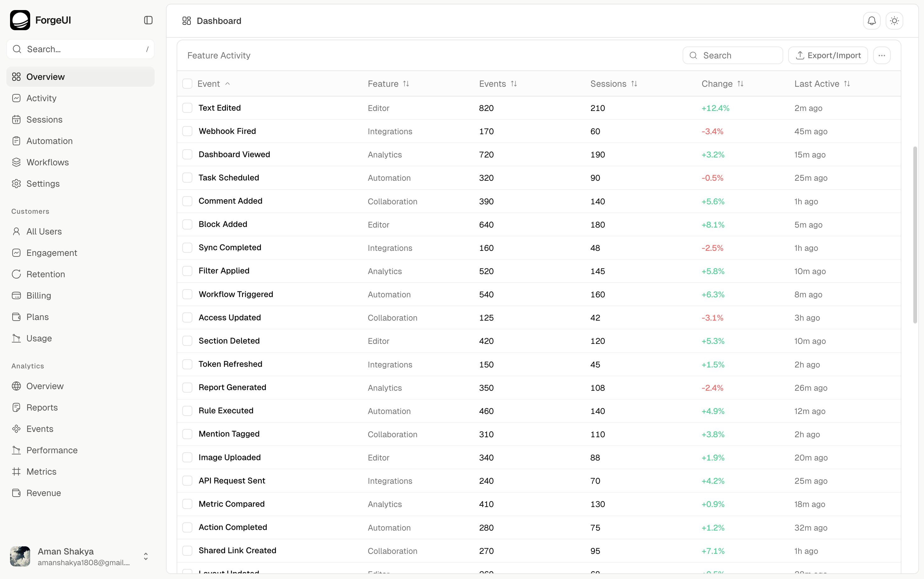The height and width of the screenshot is (579, 924).
Task: Check the Webhook Fired row checkbox
Action: coord(187,131)
